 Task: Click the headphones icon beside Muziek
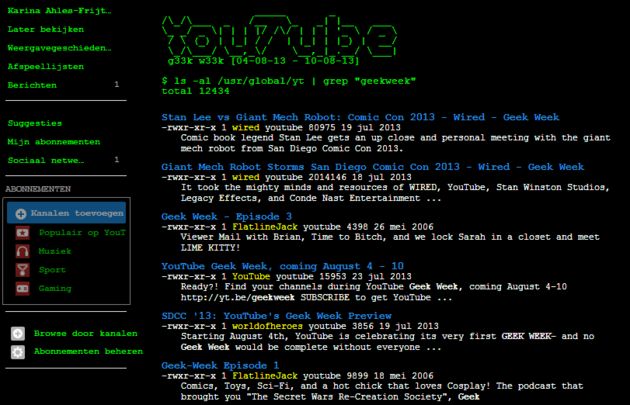click(x=22, y=252)
